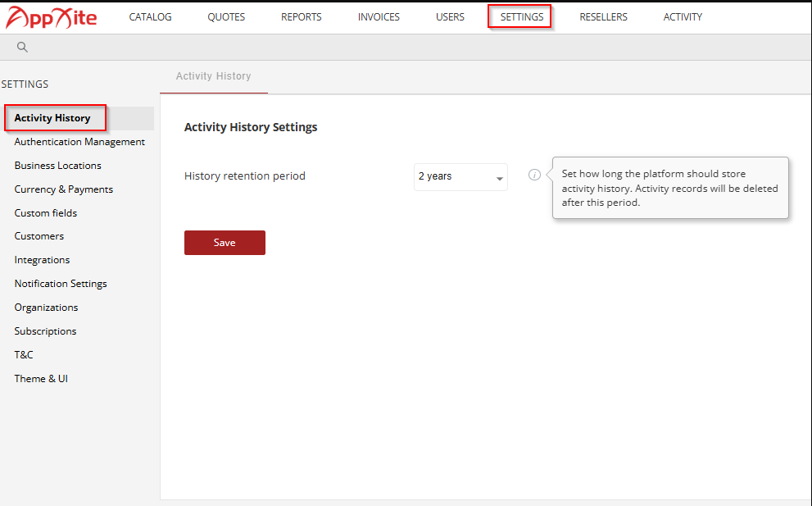Screen dimensions: 812x506
Task: Open the Invoices menu item
Action: click(x=379, y=17)
